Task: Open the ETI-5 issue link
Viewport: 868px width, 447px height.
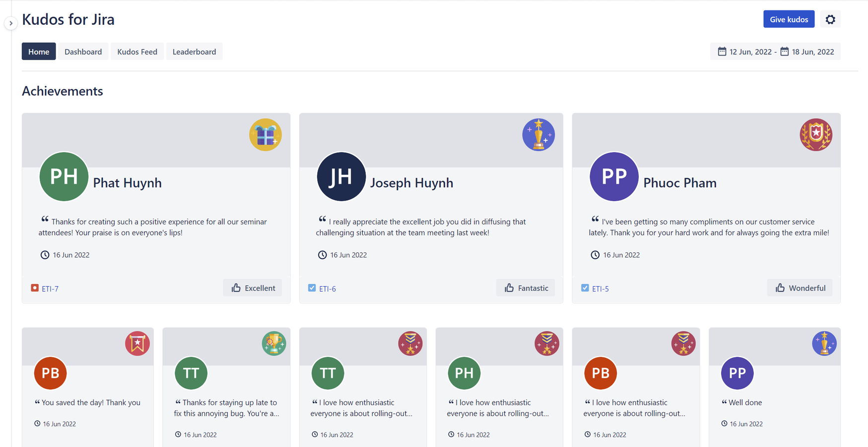Action: 601,289
